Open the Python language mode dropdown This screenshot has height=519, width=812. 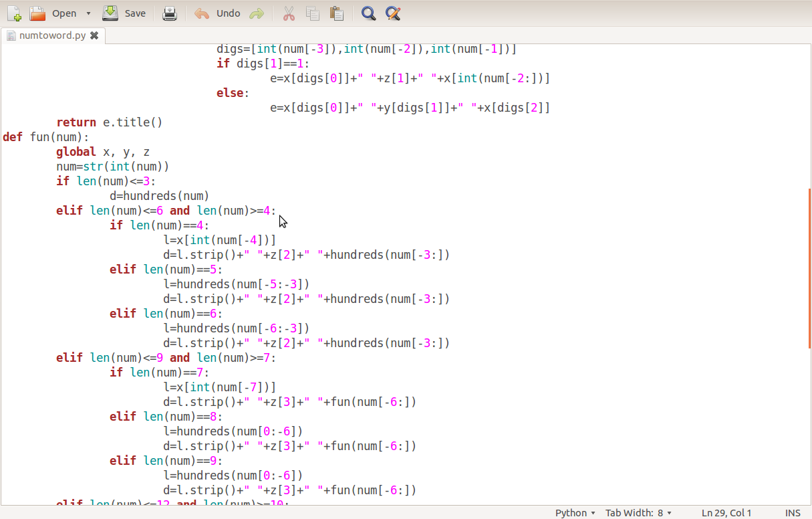click(575, 512)
